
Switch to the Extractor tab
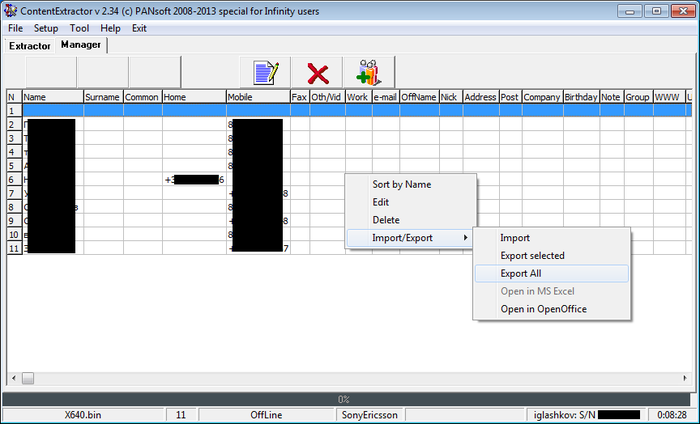30,46
